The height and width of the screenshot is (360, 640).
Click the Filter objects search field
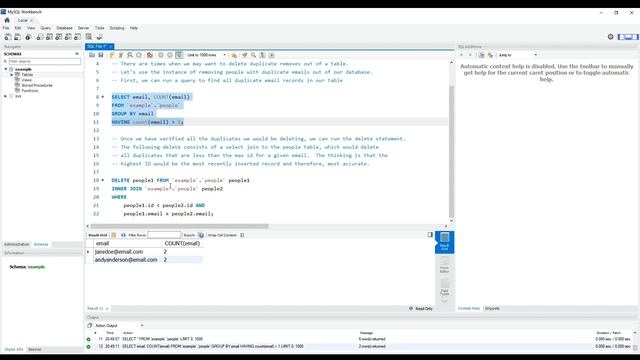[44, 61]
